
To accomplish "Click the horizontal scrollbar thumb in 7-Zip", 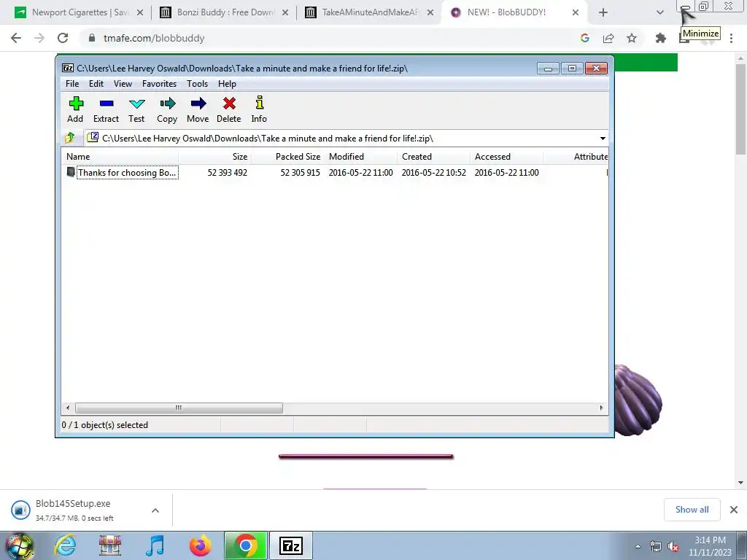I will click(x=179, y=408).
